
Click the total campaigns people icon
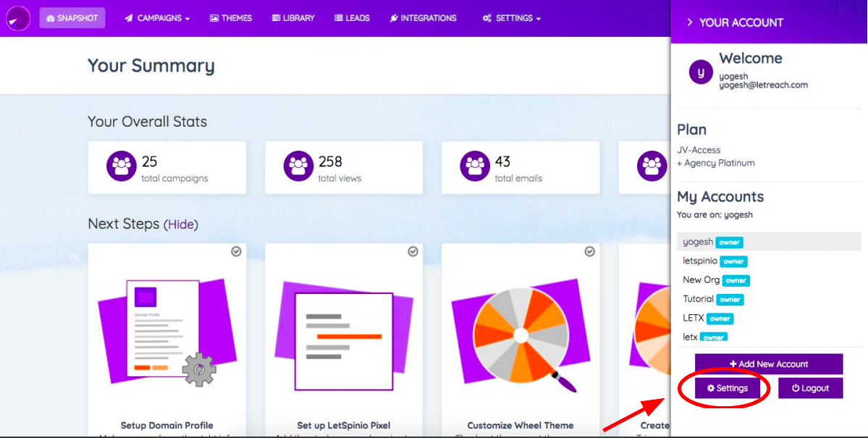tap(121, 166)
